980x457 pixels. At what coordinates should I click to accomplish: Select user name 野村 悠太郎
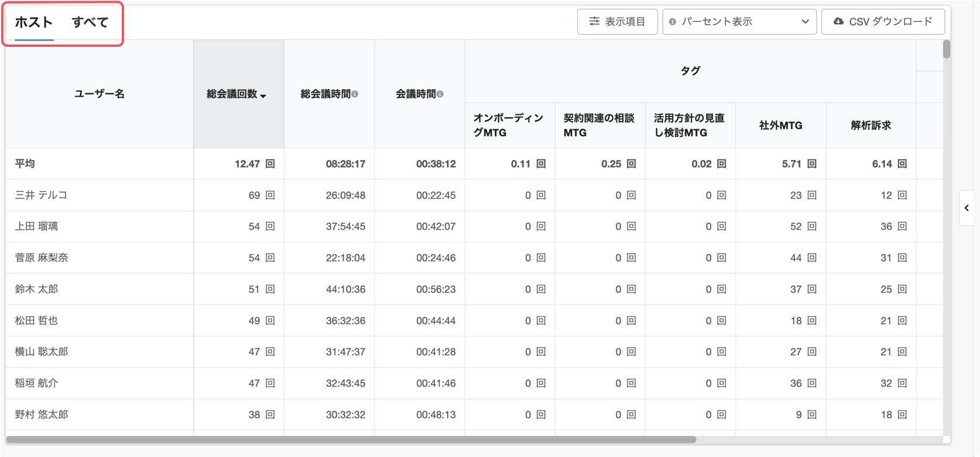[x=42, y=415]
